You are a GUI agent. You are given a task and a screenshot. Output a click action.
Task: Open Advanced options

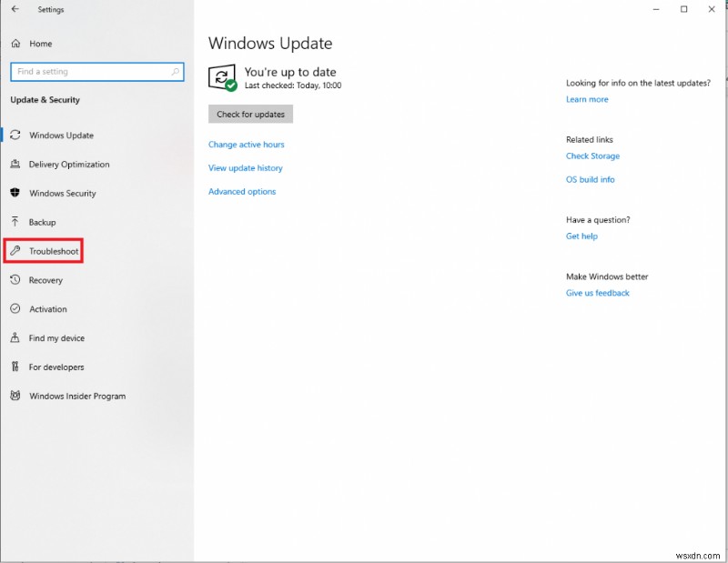coord(241,191)
